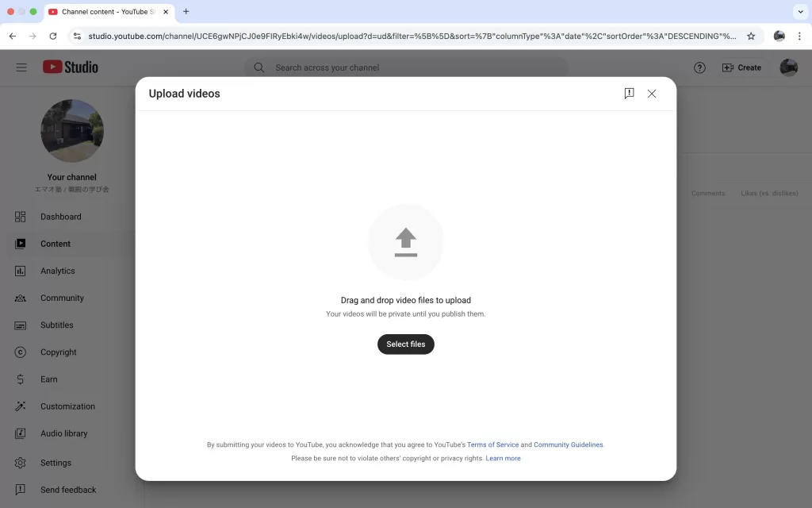Click the Create button
The height and width of the screenshot is (508, 812).
741,67
